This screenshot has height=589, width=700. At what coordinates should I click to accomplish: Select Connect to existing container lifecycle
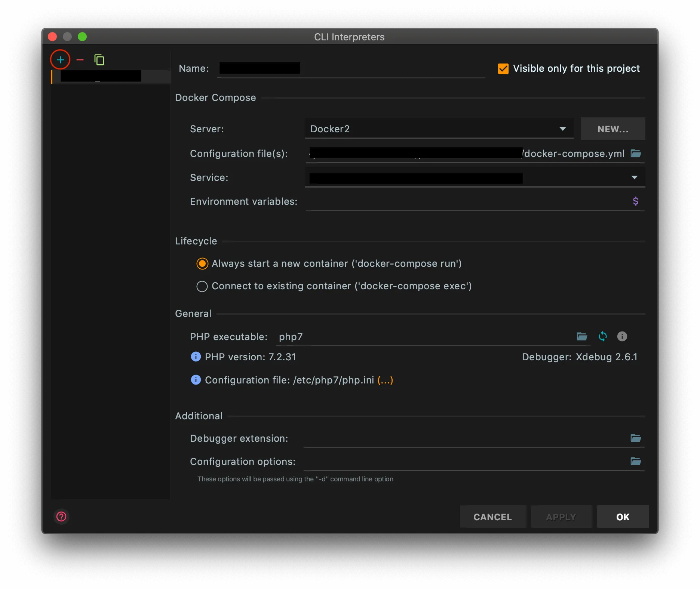[x=202, y=286]
